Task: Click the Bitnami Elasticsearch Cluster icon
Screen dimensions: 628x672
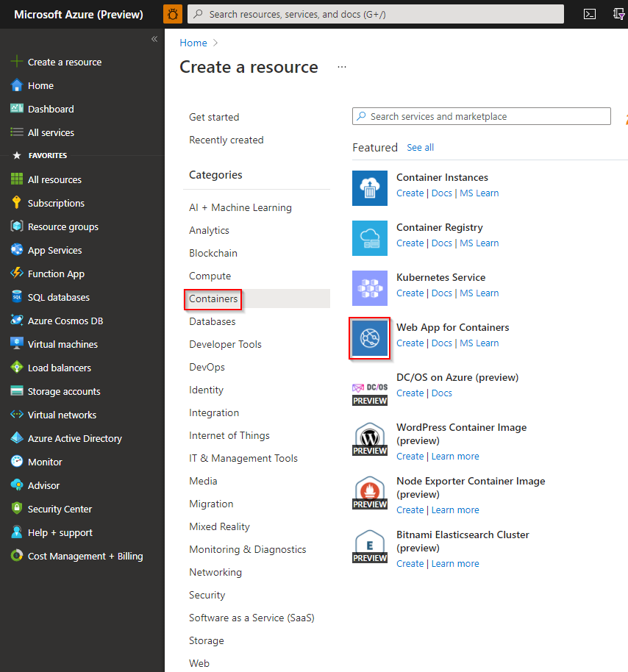Action: point(369,546)
